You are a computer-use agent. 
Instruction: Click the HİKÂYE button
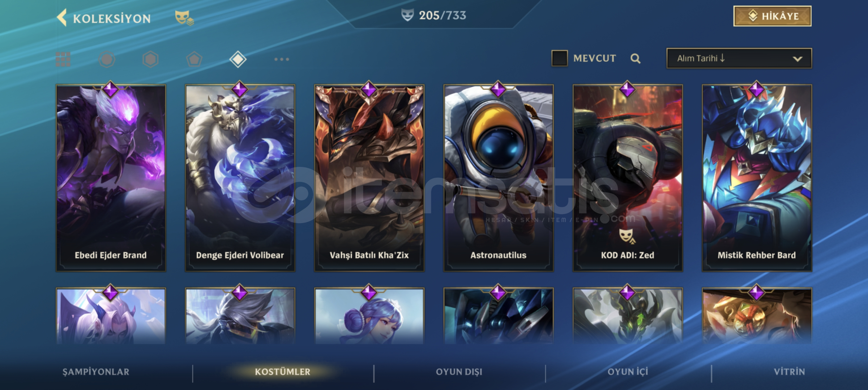pos(772,16)
